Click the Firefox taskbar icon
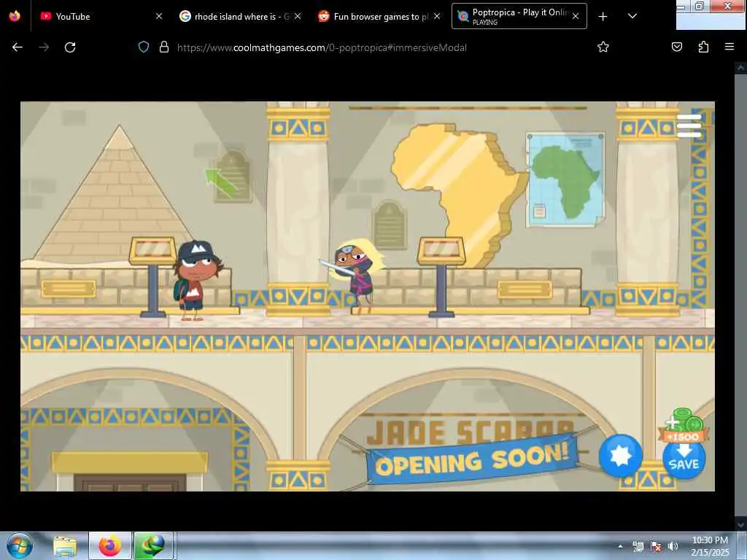 point(109,545)
